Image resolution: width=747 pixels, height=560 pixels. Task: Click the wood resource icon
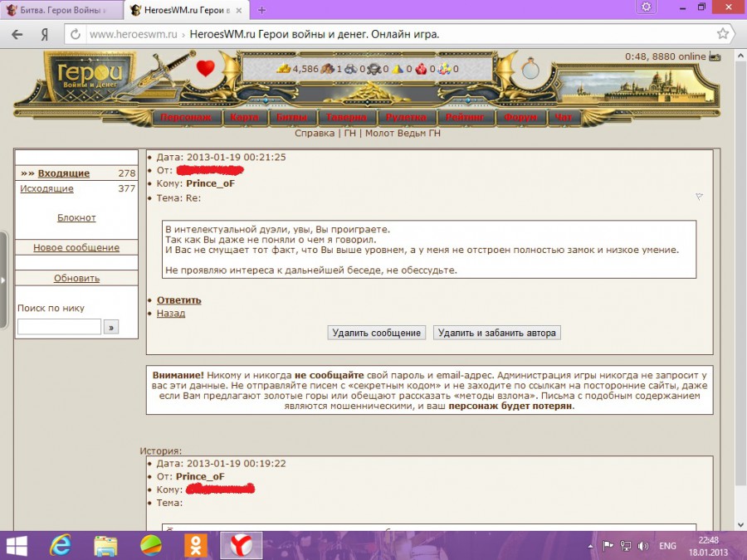click(x=327, y=69)
